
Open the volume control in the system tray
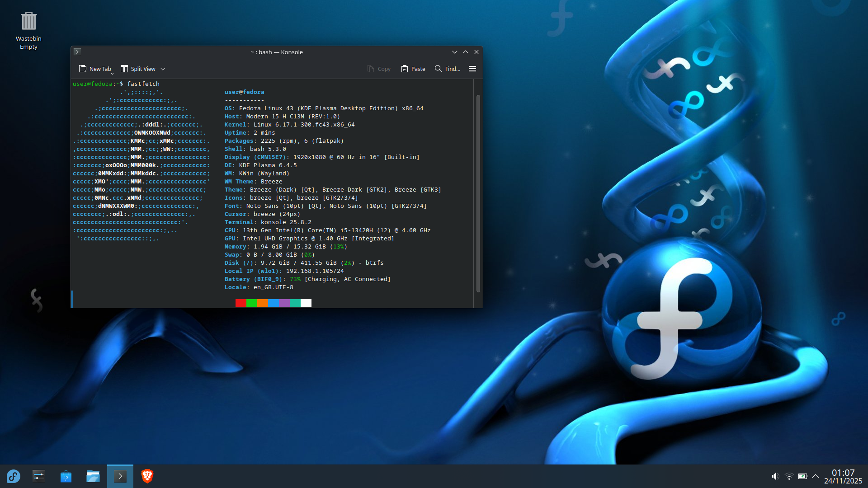[775, 476]
